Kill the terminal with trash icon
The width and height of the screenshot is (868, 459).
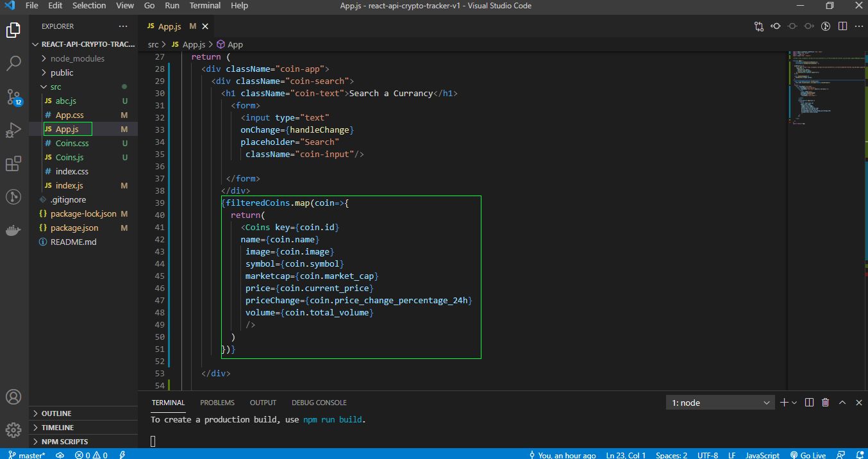(826, 403)
